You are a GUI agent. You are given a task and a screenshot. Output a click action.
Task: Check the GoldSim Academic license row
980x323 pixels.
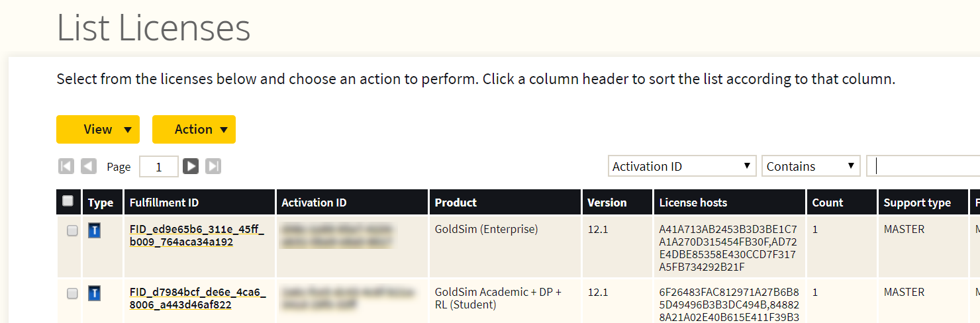(72, 294)
